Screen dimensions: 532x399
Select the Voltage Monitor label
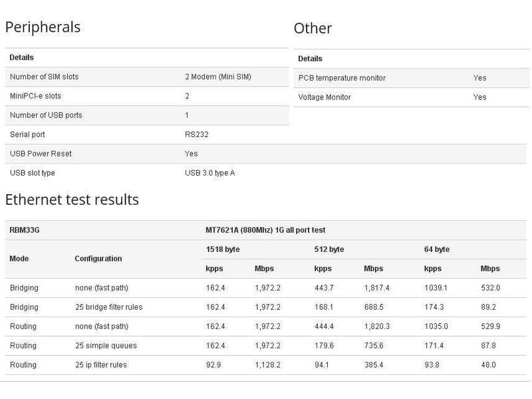(325, 97)
